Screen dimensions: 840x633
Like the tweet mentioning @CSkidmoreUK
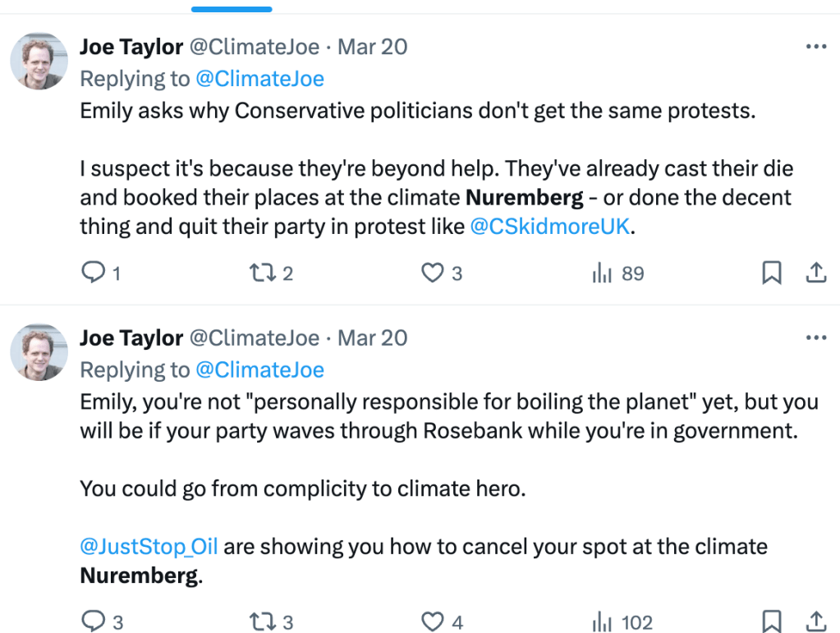tap(433, 273)
